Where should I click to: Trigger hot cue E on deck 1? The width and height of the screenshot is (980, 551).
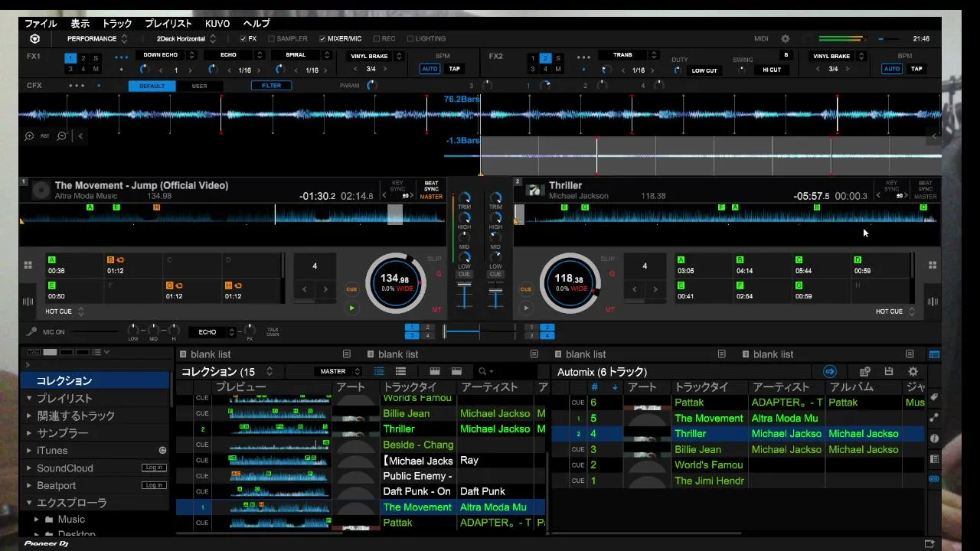point(73,291)
